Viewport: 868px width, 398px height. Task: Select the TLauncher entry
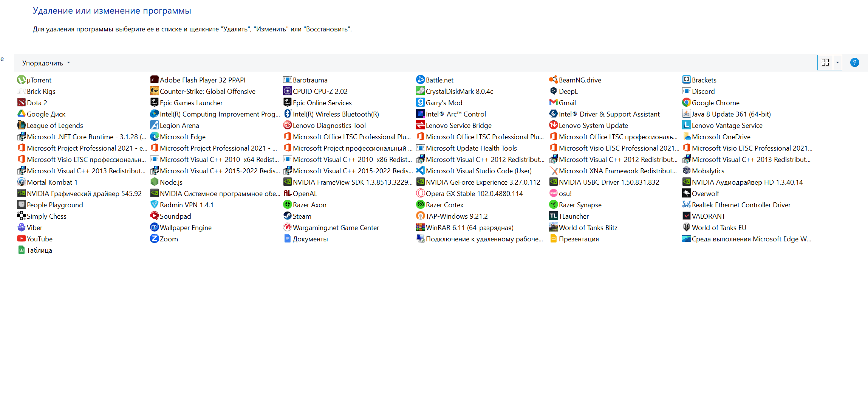[x=569, y=216]
